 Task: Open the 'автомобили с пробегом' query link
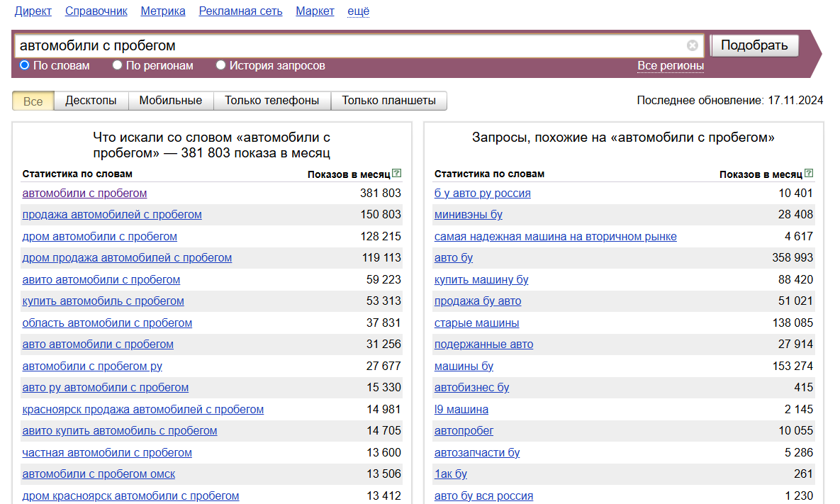[x=84, y=194]
